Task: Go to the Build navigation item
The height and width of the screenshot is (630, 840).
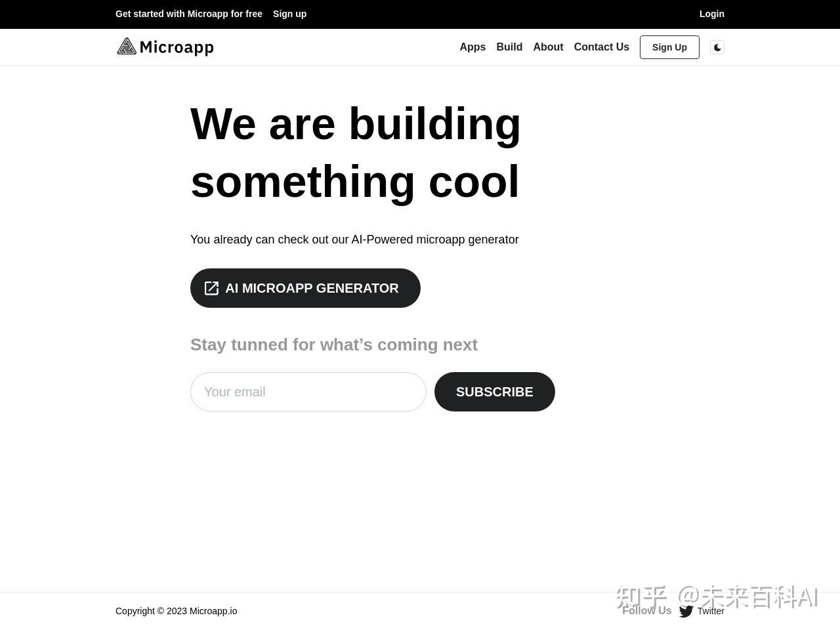Action: (x=509, y=47)
